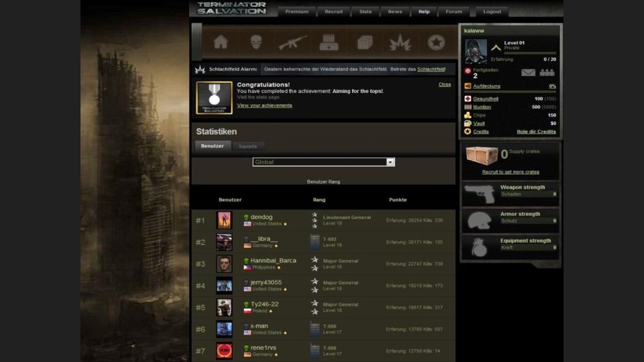The image size is (644, 362).
Task: Open the rifle weapons icon
Action: [292, 42]
